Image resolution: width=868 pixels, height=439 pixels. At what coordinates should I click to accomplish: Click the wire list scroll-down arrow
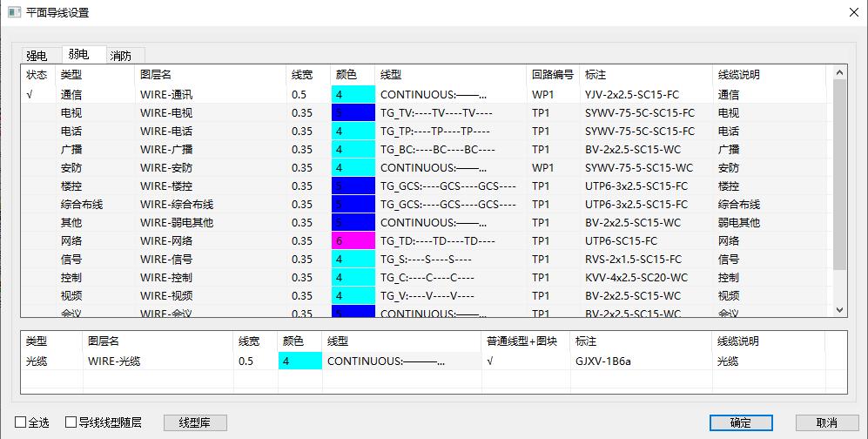[x=840, y=309]
